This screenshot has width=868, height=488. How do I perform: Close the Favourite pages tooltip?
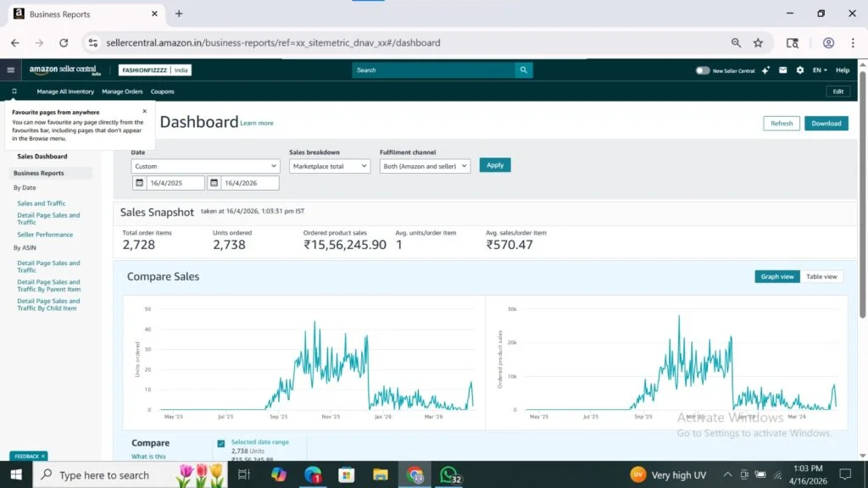(144, 111)
